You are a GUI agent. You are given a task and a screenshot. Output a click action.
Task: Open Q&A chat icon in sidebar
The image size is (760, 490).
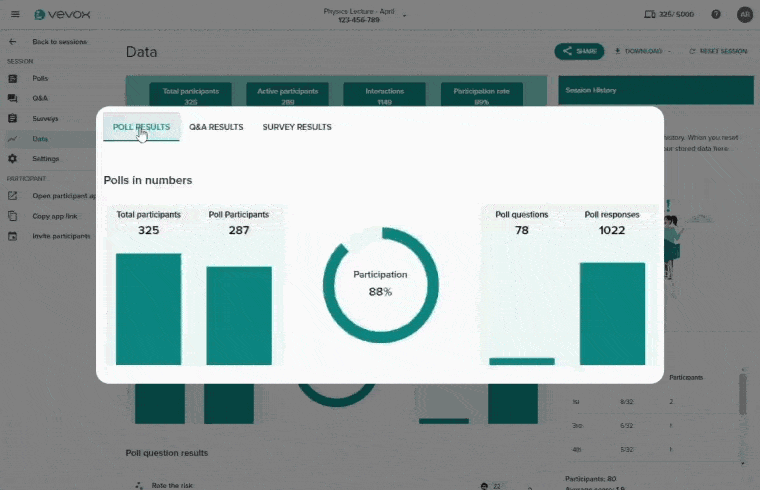tap(13, 98)
